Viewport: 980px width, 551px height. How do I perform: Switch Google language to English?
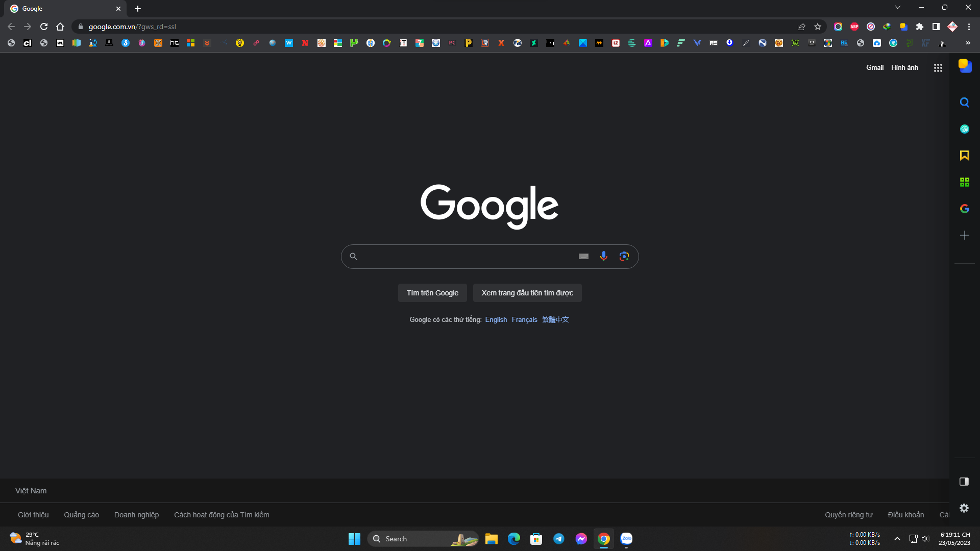coord(496,320)
